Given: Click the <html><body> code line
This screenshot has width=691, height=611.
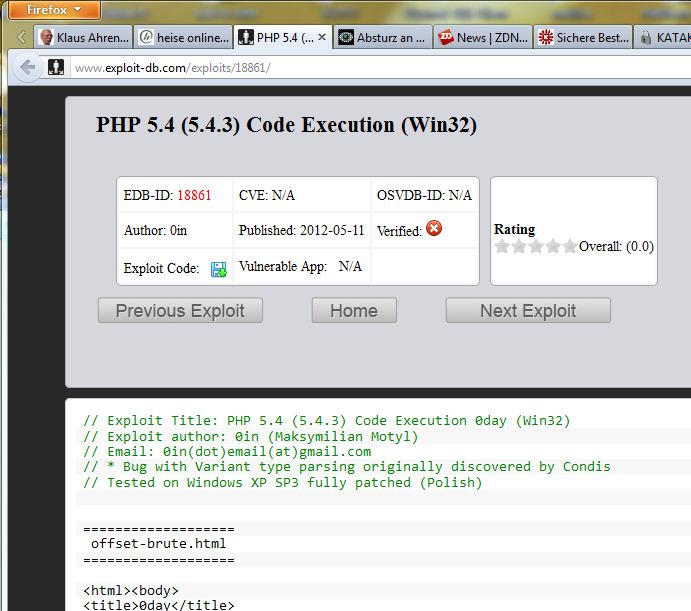Looking at the screenshot, I should point(131,590).
